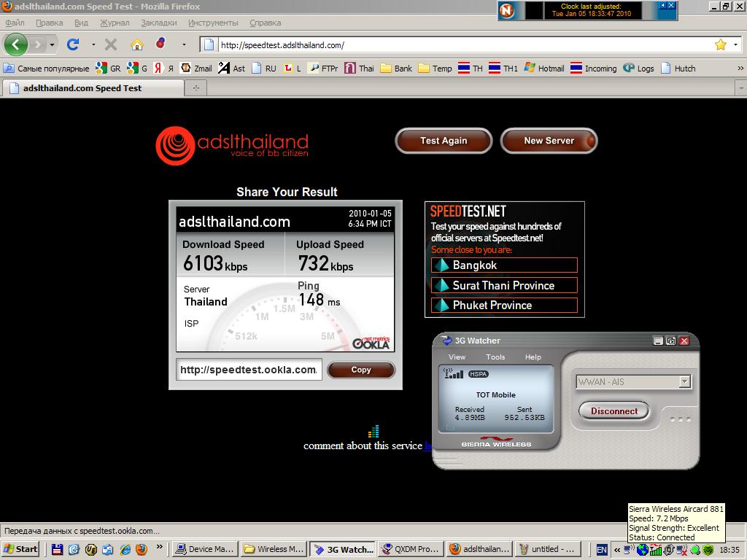Open the Ast bookmark
The height and width of the screenshot is (560, 747).
coord(231,68)
